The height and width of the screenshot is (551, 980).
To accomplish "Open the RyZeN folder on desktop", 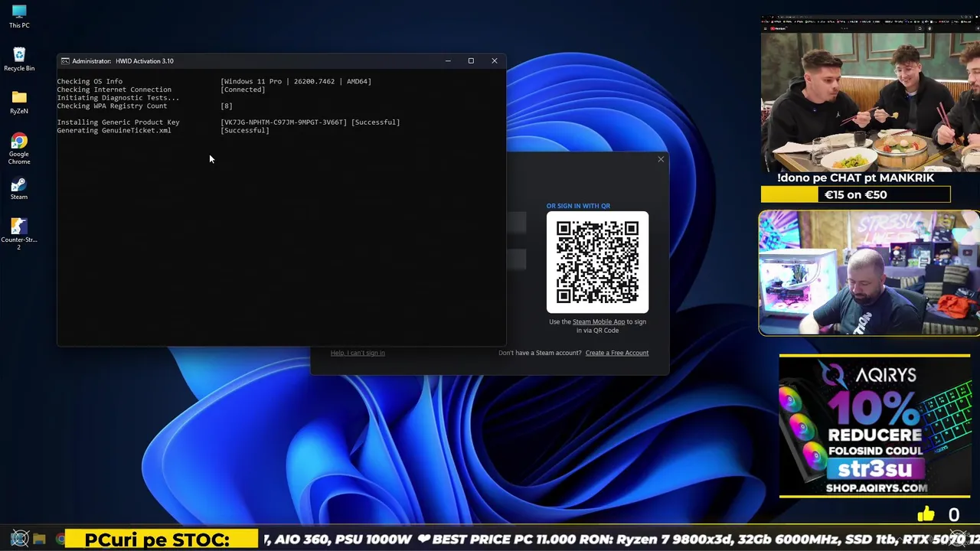I will [19, 103].
